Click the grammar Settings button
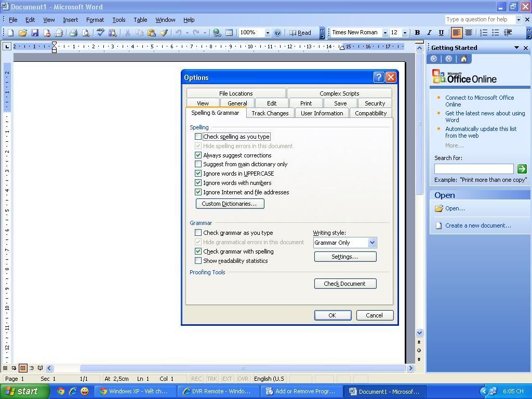Image resolution: width=532 pixels, height=399 pixels. coord(345,257)
